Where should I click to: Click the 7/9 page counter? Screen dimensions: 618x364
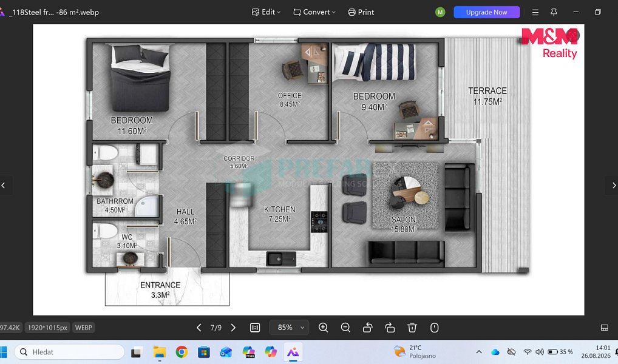point(216,328)
